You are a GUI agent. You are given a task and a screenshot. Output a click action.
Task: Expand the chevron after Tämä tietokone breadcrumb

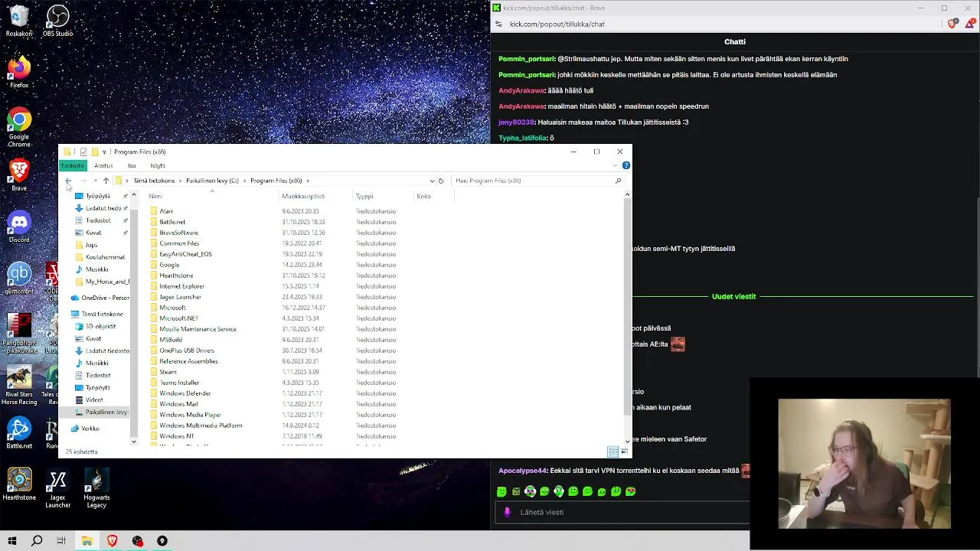click(x=181, y=181)
